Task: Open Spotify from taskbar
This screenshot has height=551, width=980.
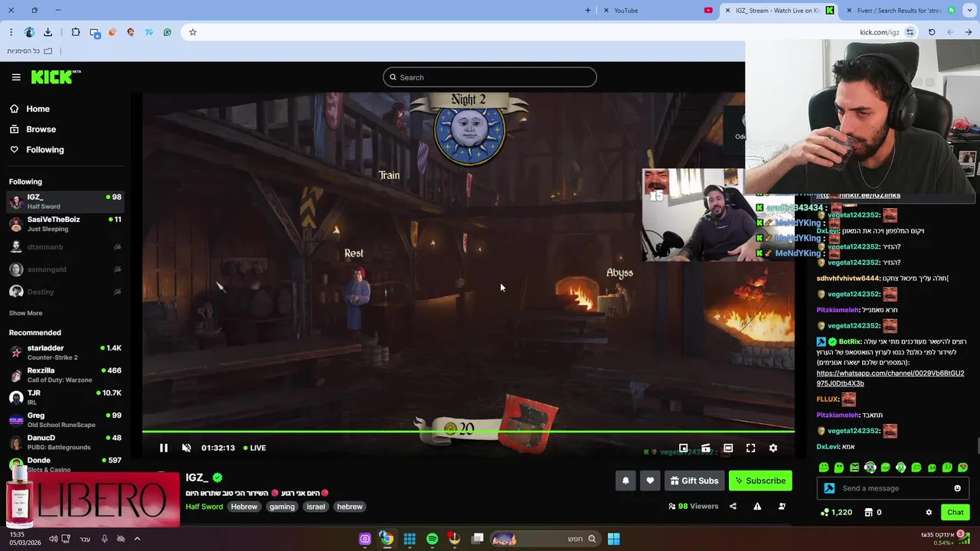Action: 432,539
